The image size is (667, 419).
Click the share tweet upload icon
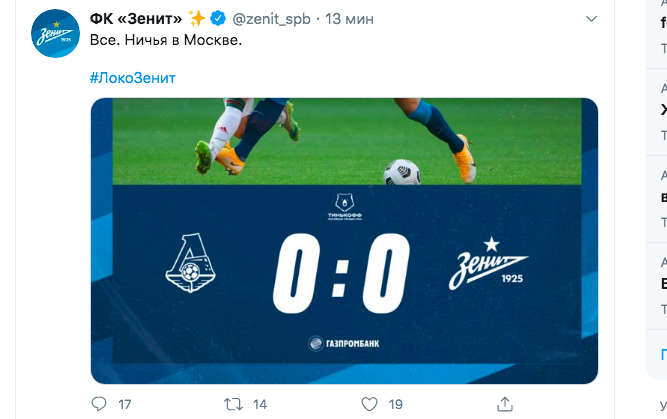point(505,404)
